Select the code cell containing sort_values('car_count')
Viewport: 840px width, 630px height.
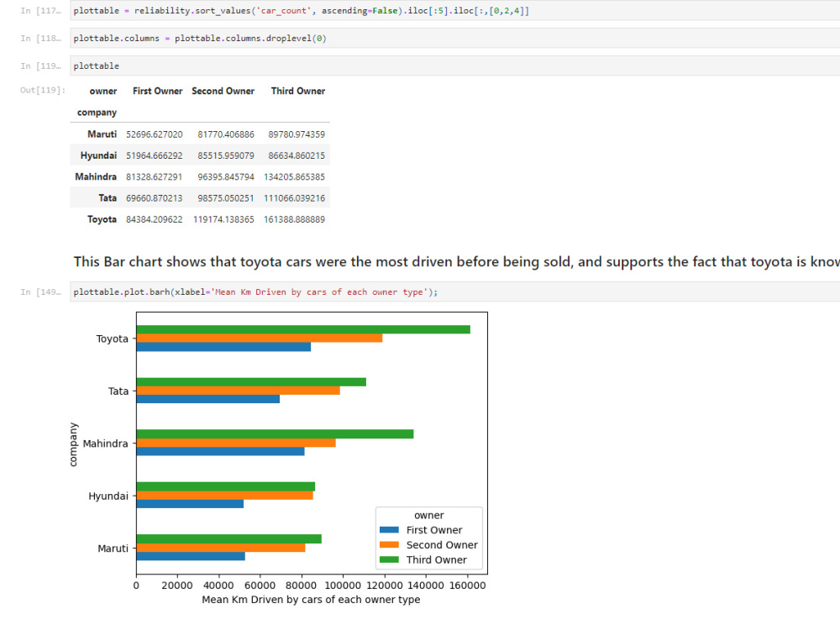[x=252, y=11]
